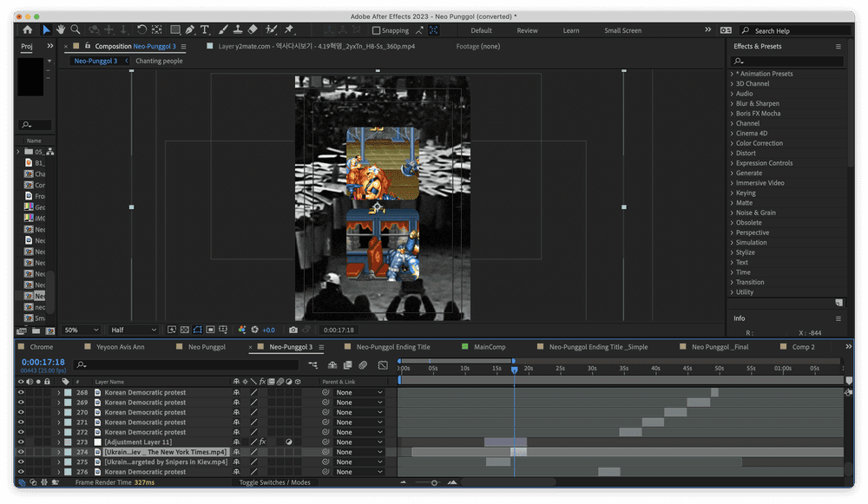Click the Search Help field
Screen dimensions: 868x504
click(x=795, y=31)
